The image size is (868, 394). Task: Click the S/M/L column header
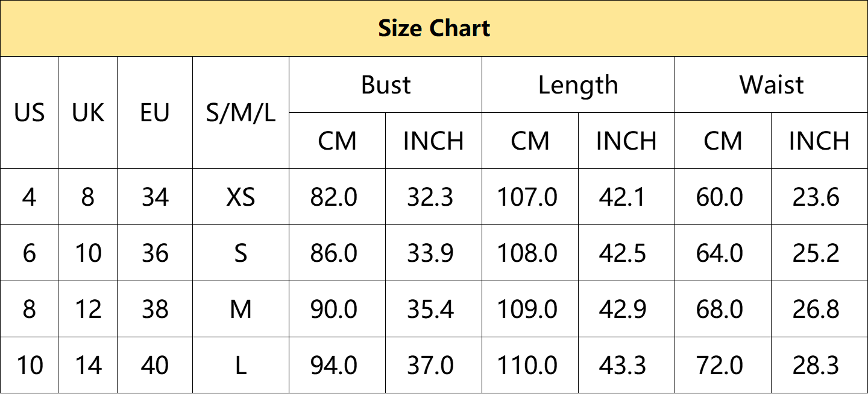click(x=241, y=113)
